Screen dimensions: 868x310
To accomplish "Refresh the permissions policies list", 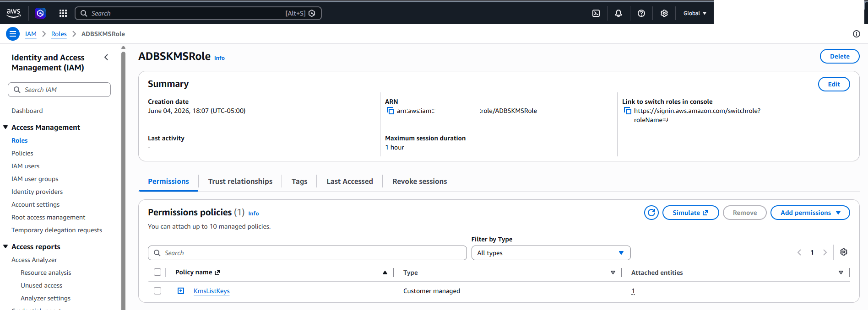I will [x=651, y=213].
